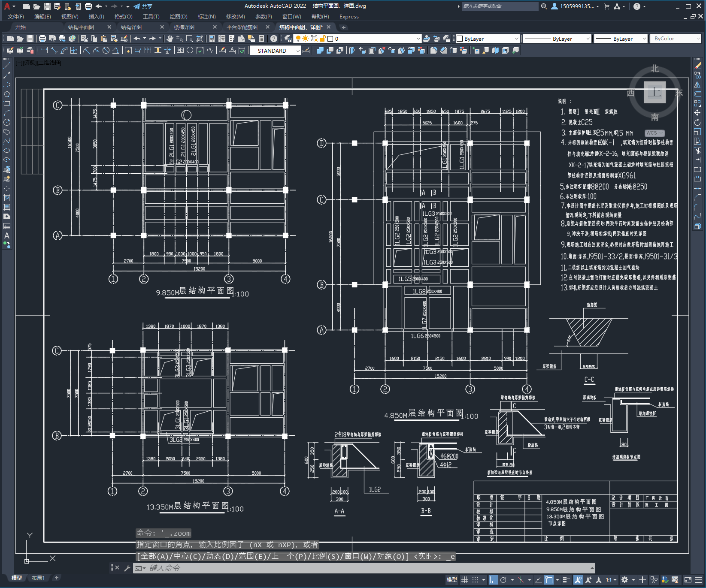Click the Center Mark dimension icon

(190, 50)
